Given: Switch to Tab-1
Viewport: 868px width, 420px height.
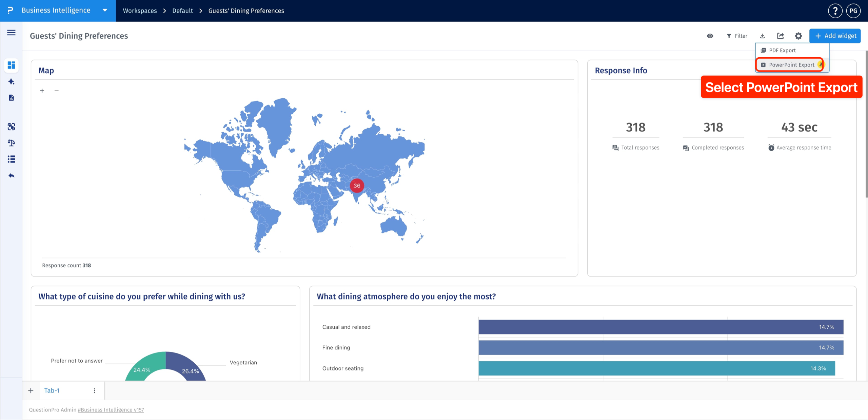Looking at the screenshot, I should (x=52, y=390).
